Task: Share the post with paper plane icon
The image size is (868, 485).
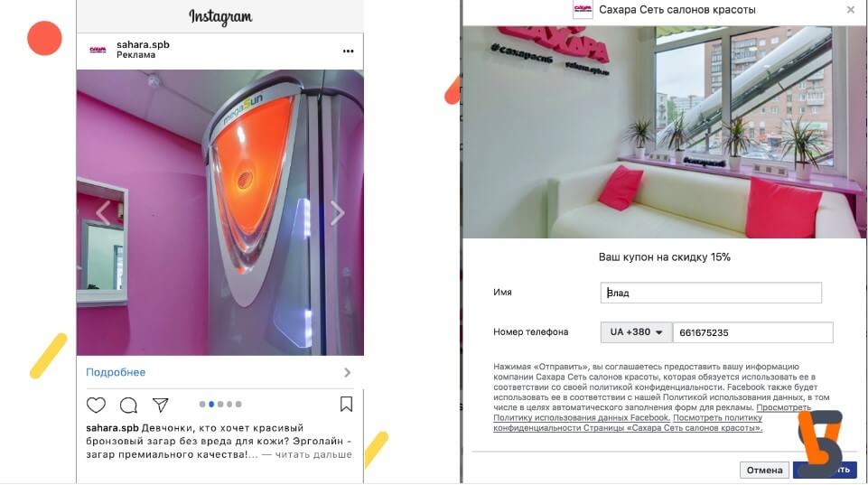Action: [x=161, y=405]
